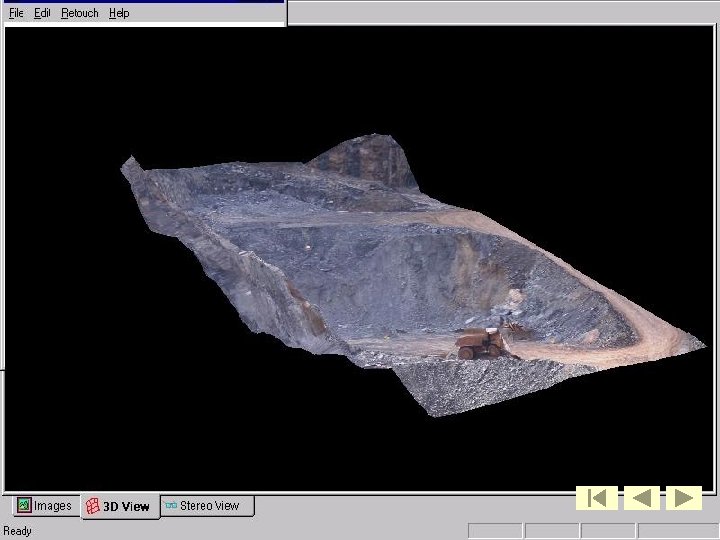This screenshot has width=720, height=540.
Task: Open the Retouch menu
Action: (80, 13)
